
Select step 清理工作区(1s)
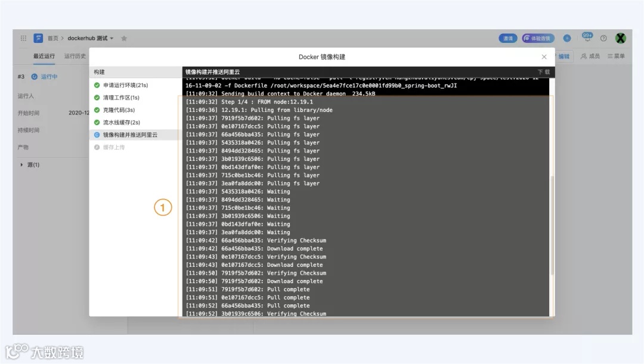pyautogui.click(x=135, y=97)
